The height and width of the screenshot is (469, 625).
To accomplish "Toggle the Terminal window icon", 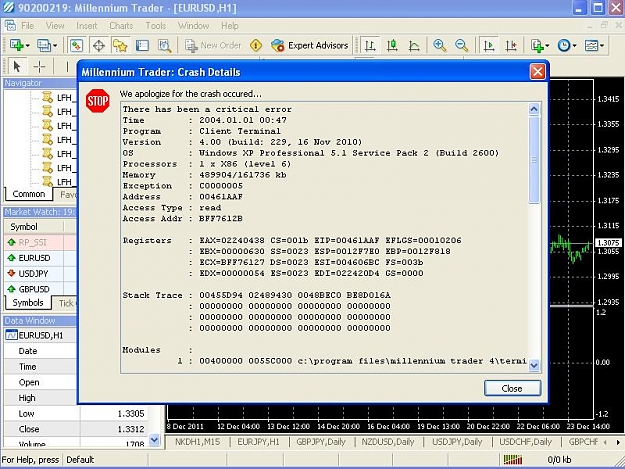I will coord(142,45).
